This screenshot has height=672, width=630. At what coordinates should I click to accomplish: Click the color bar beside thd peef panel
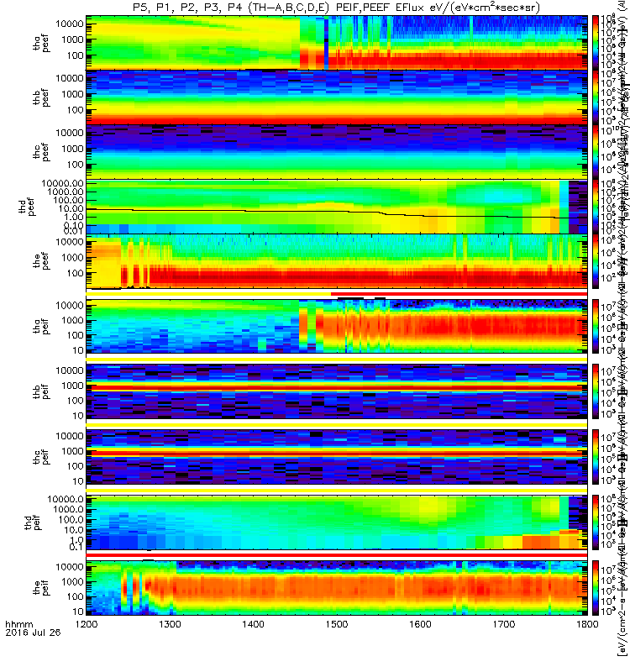tap(596, 207)
